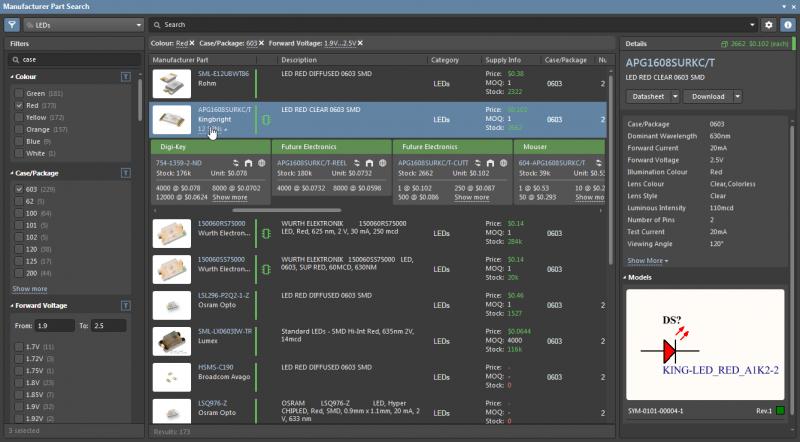Remove the Colour: Red filter chip

click(192, 43)
